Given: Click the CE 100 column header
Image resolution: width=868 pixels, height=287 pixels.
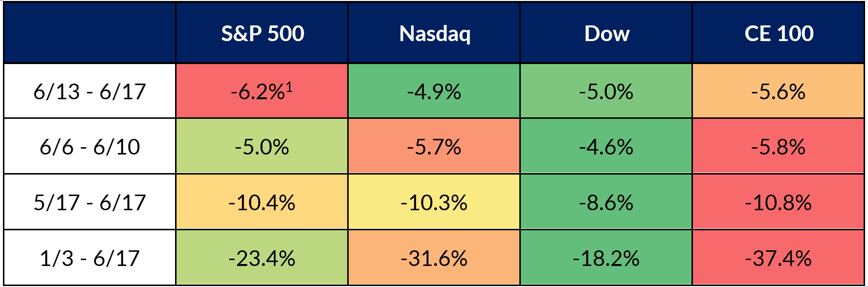Looking at the screenshot, I should click(x=779, y=33).
